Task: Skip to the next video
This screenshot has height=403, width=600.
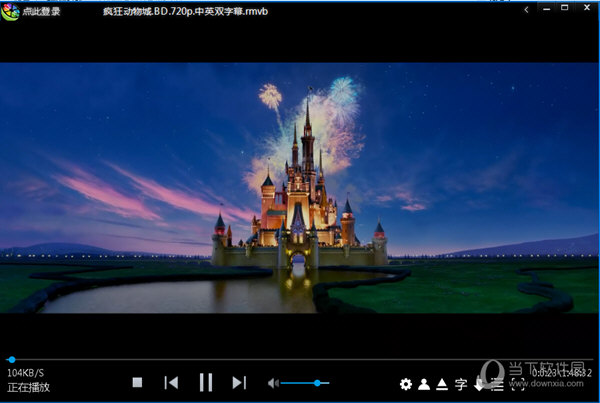Action: click(239, 383)
